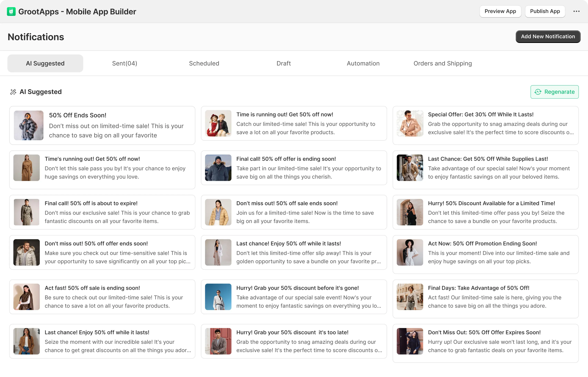Click the Regenarate button
This screenshot has height=377, width=588.
(554, 92)
